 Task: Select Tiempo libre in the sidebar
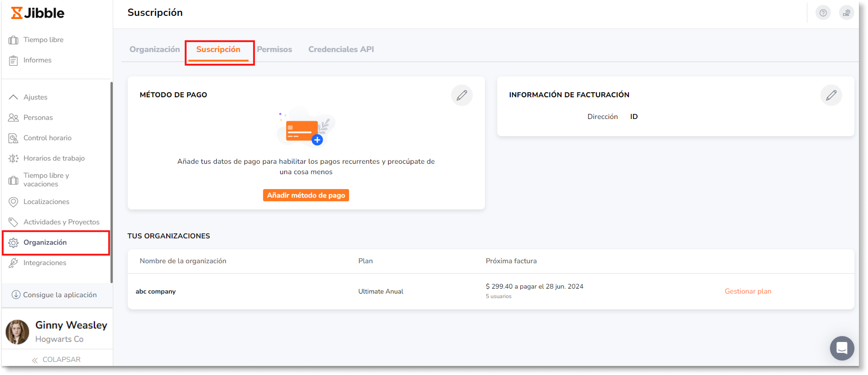(43, 39)
